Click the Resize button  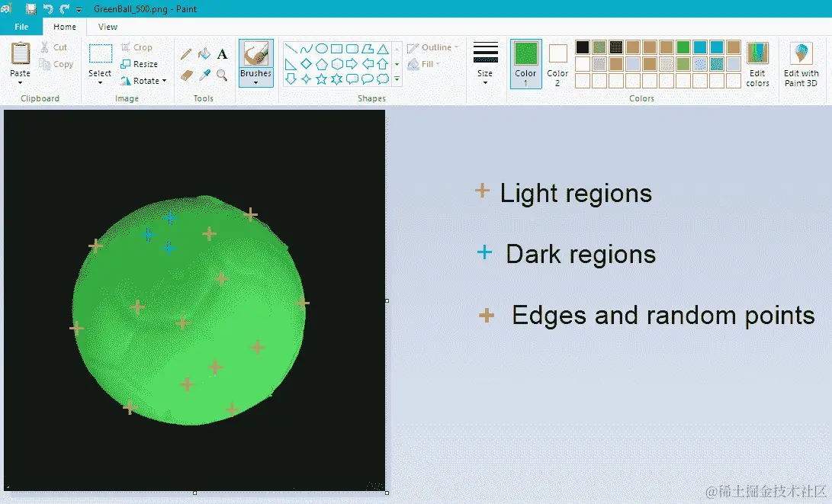pyautogui.click(x=139, y=64)
